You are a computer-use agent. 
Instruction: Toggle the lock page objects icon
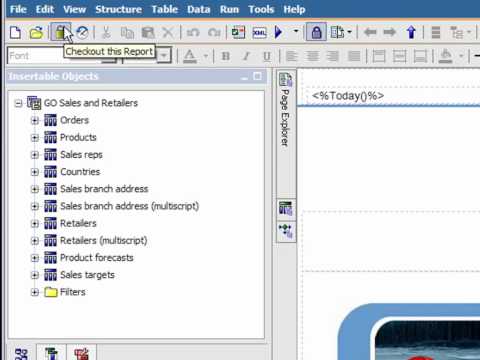pyautogui.click(x=316, y=32)
